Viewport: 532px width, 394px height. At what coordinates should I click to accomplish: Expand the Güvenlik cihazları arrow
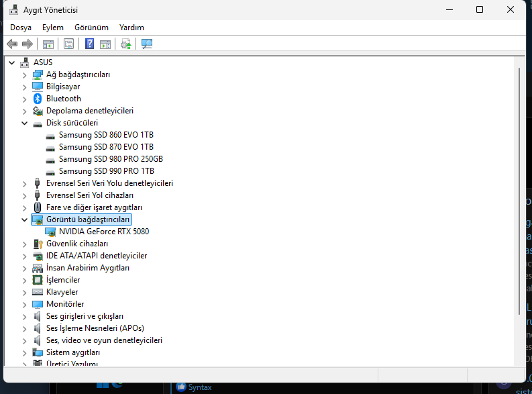(24, 244)
